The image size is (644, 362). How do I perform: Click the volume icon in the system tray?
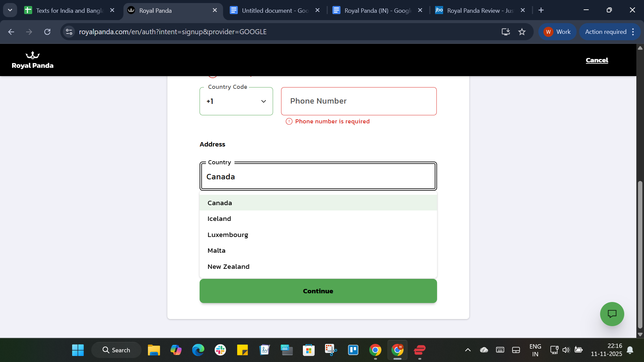(566, 350)
